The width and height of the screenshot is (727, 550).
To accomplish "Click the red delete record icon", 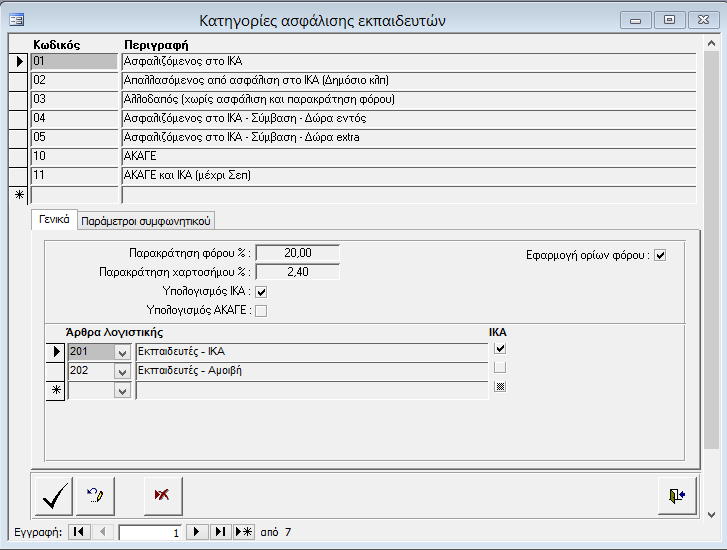I will (162, 495).
